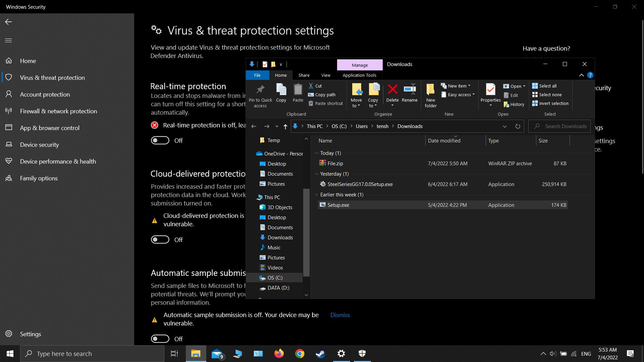Image resolution: width=644 pixels, height=362 pixels.
Task: Click the Rename icon in ribbon
Action: [410, 90]
